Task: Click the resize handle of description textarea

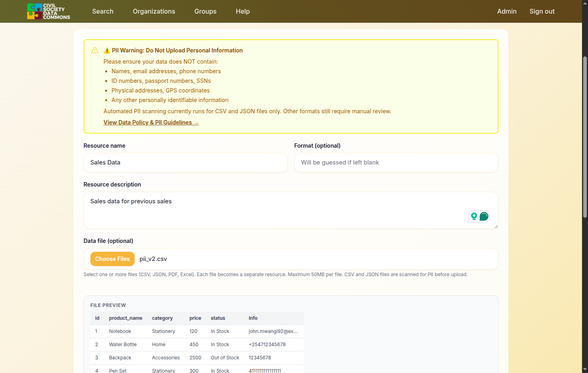Action: click(x=496, y=227)
